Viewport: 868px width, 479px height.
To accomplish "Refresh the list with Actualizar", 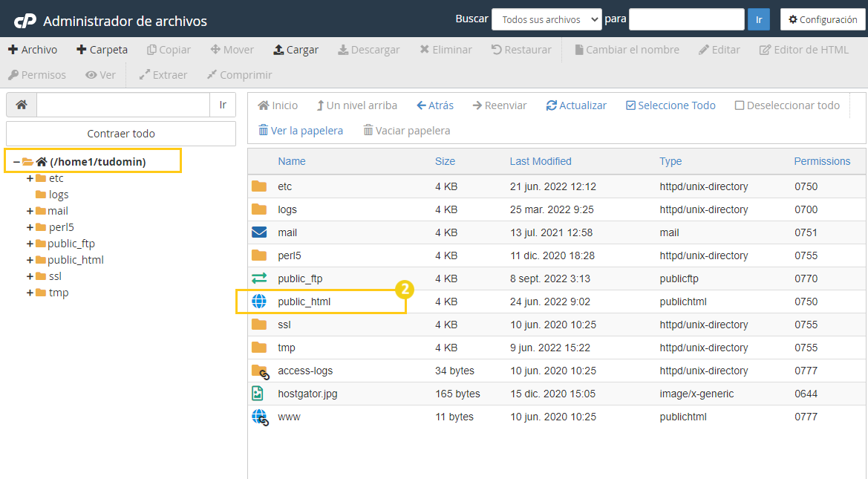I will pyautogui.click(x=576, y=105).
